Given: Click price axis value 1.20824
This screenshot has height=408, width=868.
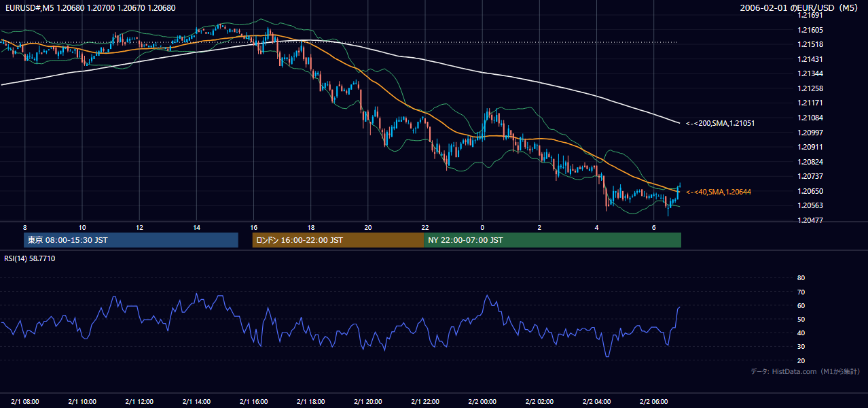Looking at the screenshot, I should pos(810,162).
